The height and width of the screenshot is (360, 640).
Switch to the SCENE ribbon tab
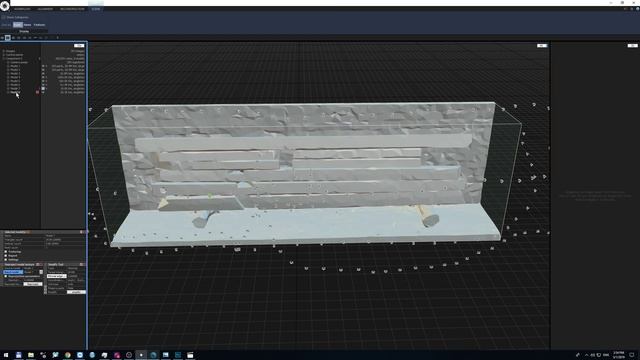coord(96,9)
